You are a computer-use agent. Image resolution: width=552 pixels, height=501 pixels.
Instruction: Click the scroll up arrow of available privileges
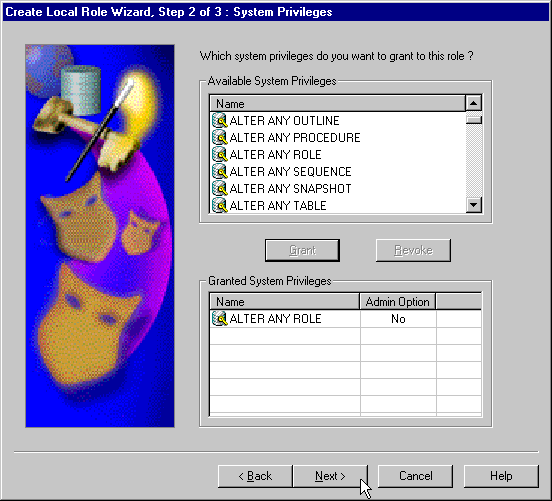pyautogui.click(x=473, y=103)
